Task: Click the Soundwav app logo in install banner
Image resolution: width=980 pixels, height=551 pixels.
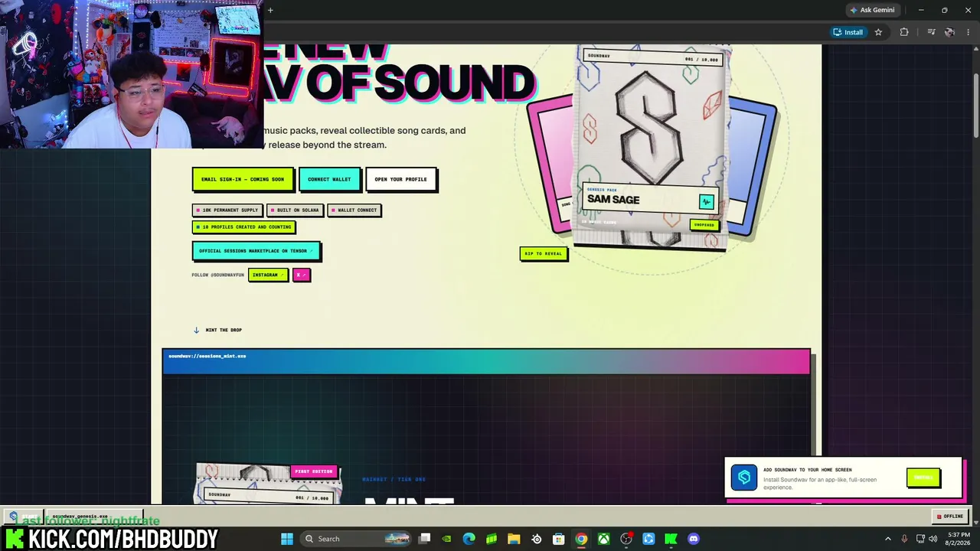Action: [x=743, y=478]
